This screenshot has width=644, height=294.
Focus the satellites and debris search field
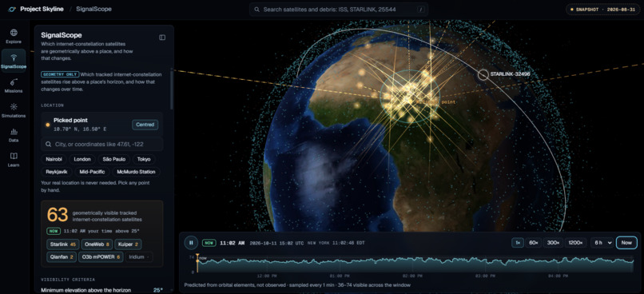339,10
